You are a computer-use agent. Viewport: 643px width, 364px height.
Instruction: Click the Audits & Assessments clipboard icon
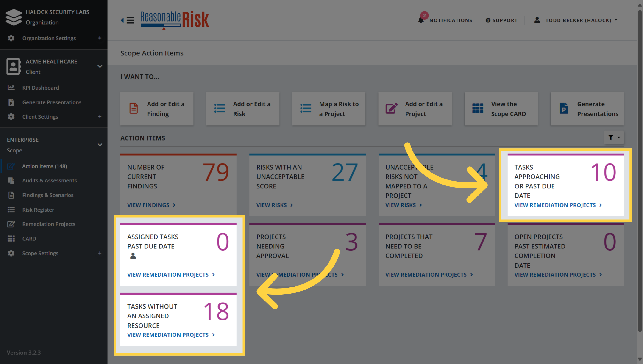(11, 180)
